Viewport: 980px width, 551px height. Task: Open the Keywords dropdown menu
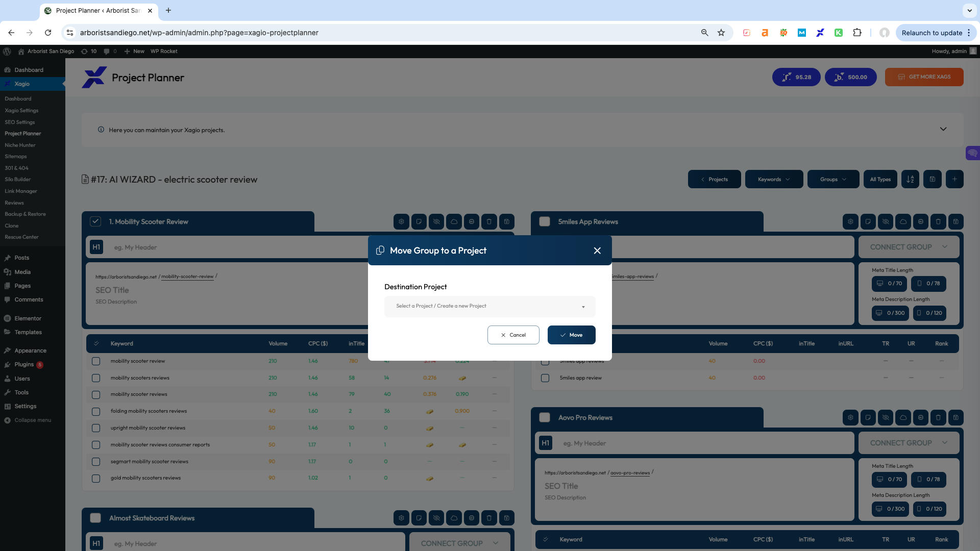point(774,179)
